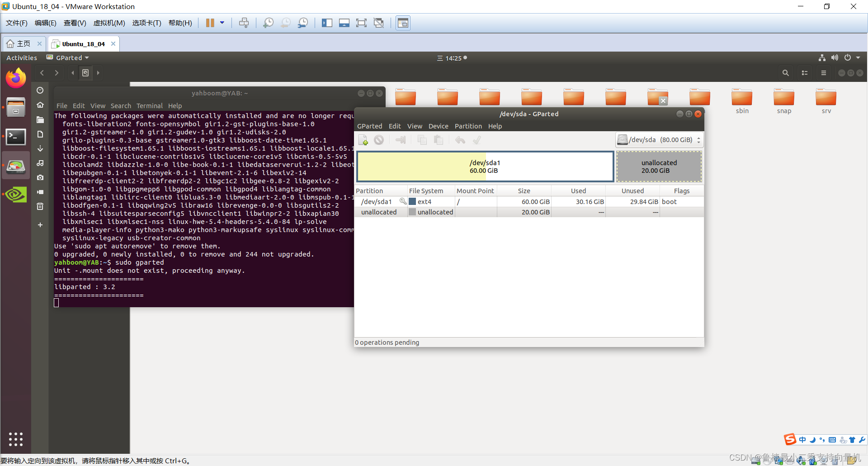This screenshot has width=868, height=466.
Task: Click the file manager search icon
Action: tap(786, 73)
